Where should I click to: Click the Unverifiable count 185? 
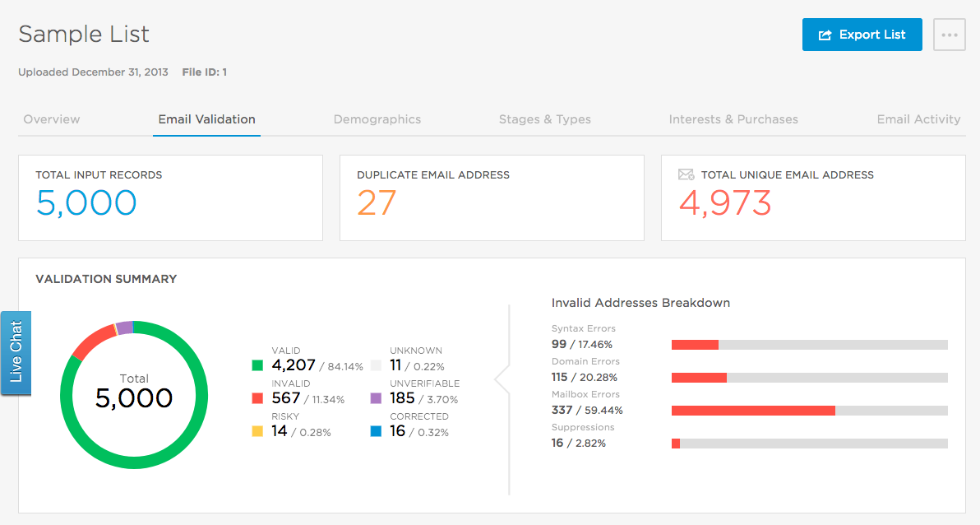pos(402,398)
